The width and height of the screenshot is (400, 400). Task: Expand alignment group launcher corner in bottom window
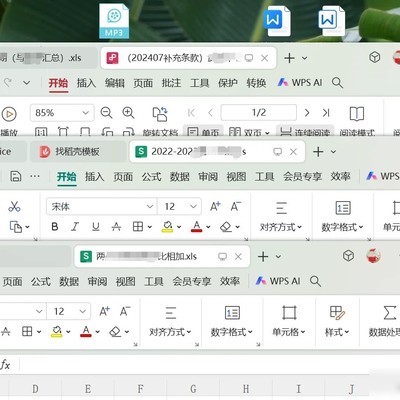(197, 344)
